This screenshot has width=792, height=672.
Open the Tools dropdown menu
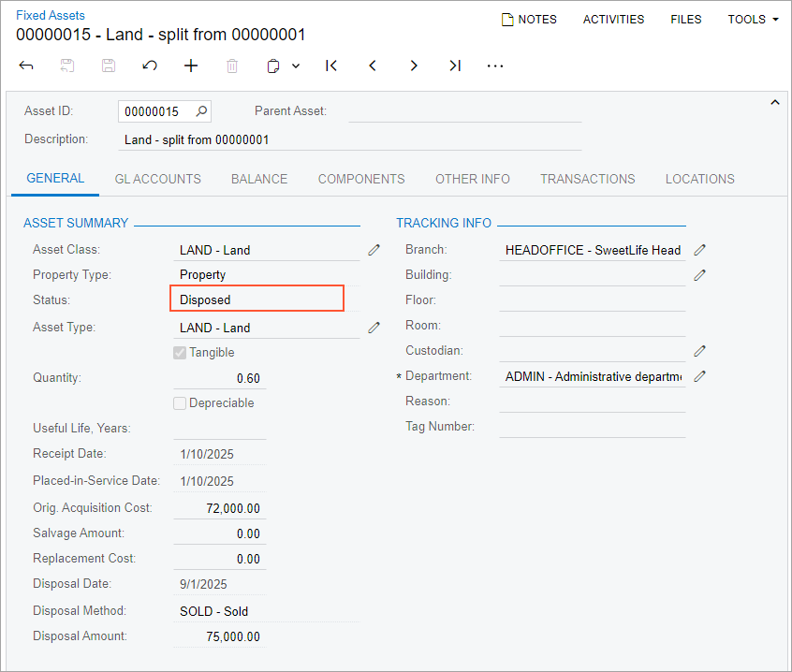[x=754, y=20]
